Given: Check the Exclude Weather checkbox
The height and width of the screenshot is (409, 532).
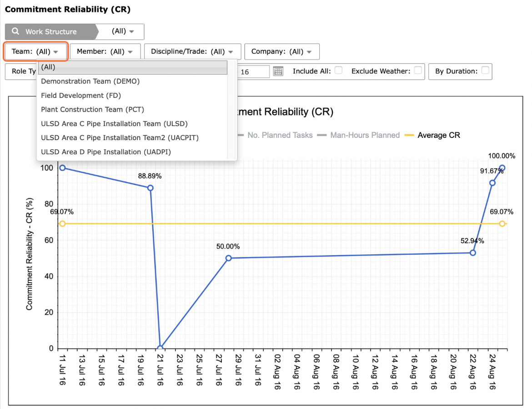Looking at the screenshot, I should (418, 70).
